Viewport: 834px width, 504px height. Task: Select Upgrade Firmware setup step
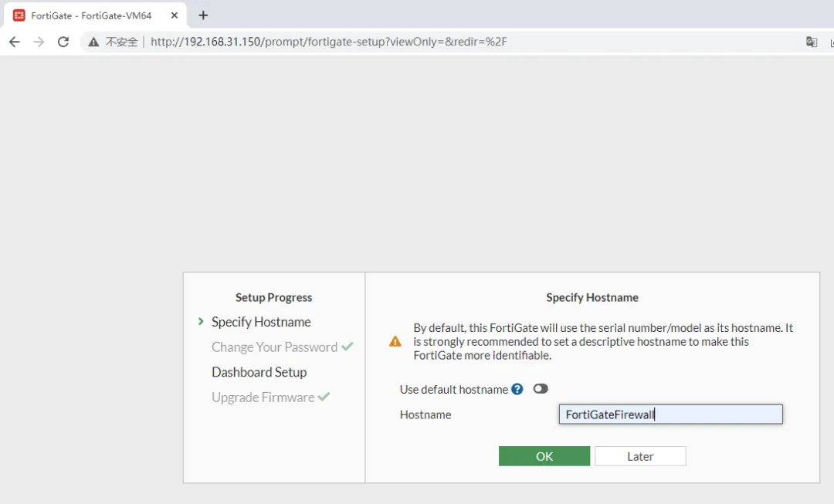(x=263, y=397)
